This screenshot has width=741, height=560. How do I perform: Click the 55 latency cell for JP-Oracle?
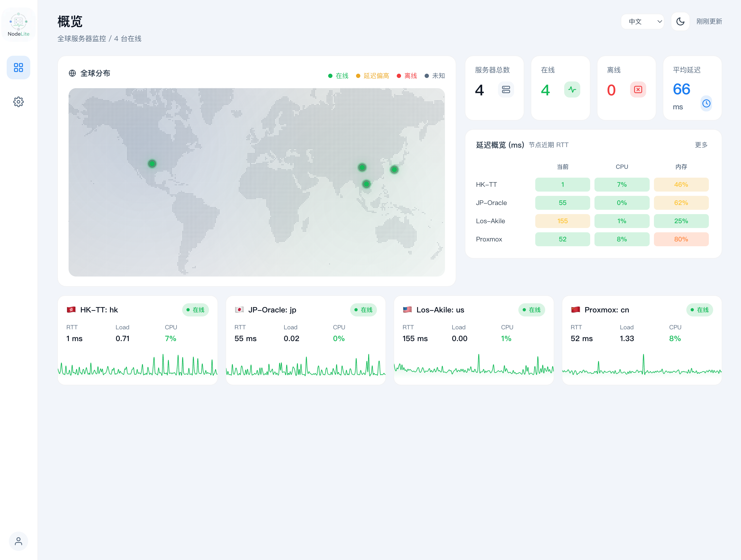point(563,203)
